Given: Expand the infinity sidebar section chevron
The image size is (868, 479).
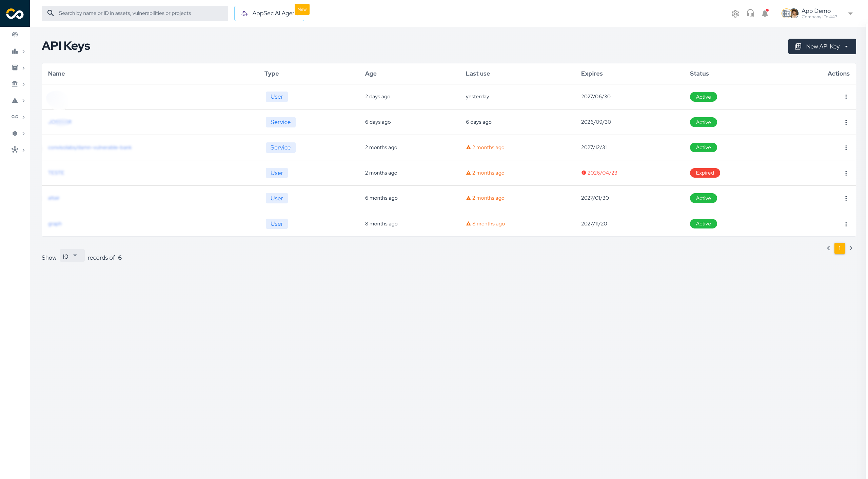Looking at the screenshot, I should point(23,117).
